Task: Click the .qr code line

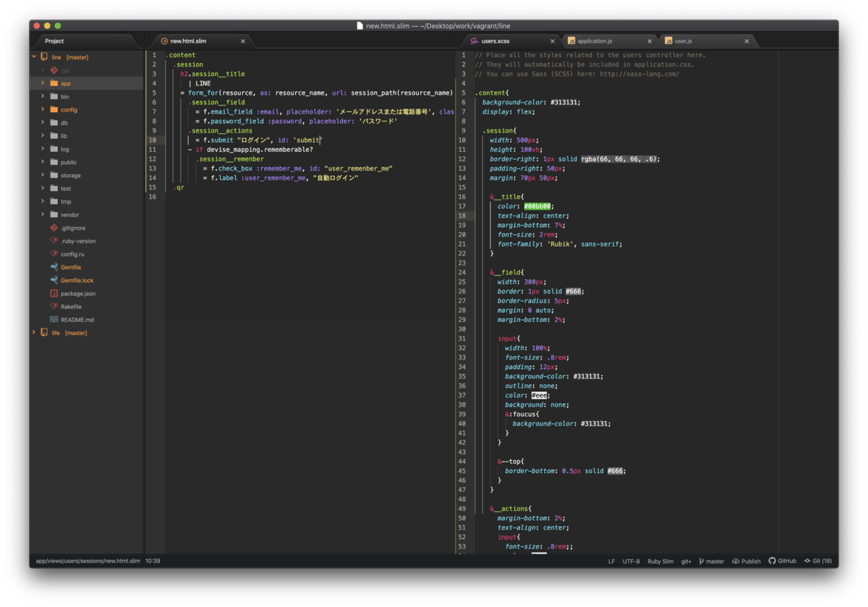Action: [x=179, y=187]
